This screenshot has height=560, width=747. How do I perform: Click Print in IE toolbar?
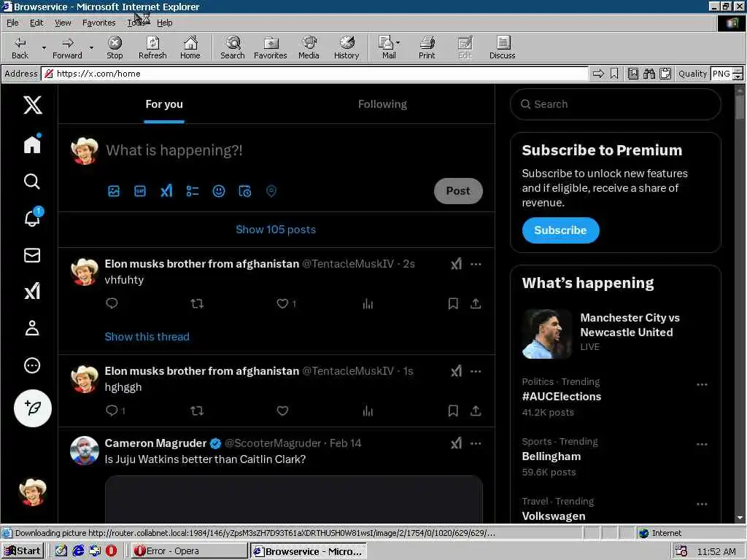426,47
